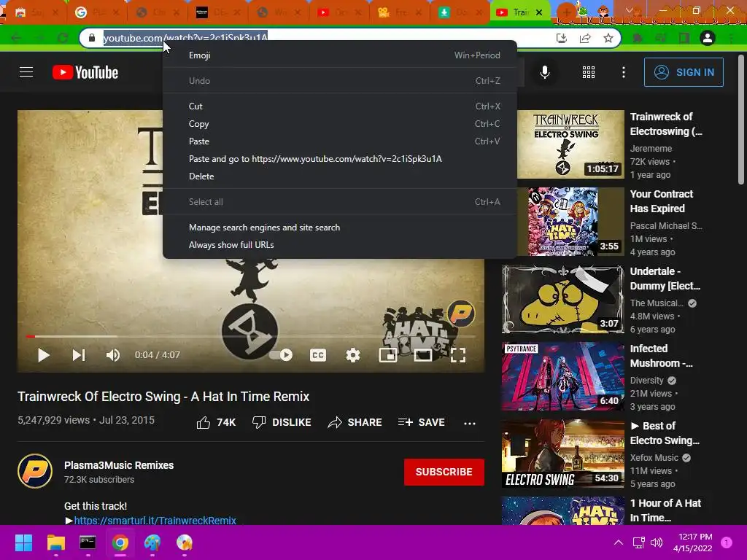747x560 pixels.
Task: Open the Chrome profile avatar
Action: [708, 38]
